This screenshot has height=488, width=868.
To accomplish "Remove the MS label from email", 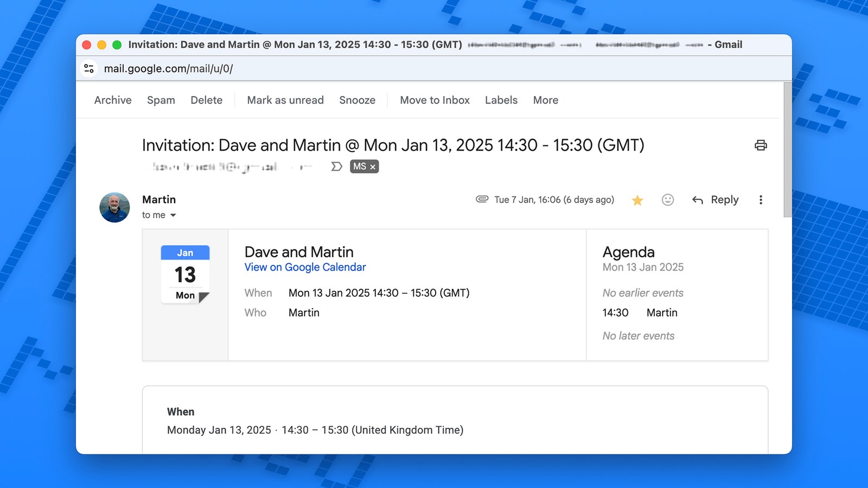I will (x=373, y=167).
